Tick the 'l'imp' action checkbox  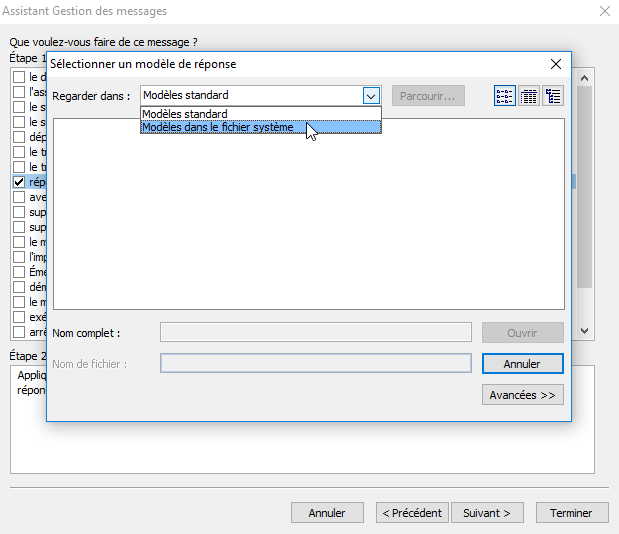[19, 257]
